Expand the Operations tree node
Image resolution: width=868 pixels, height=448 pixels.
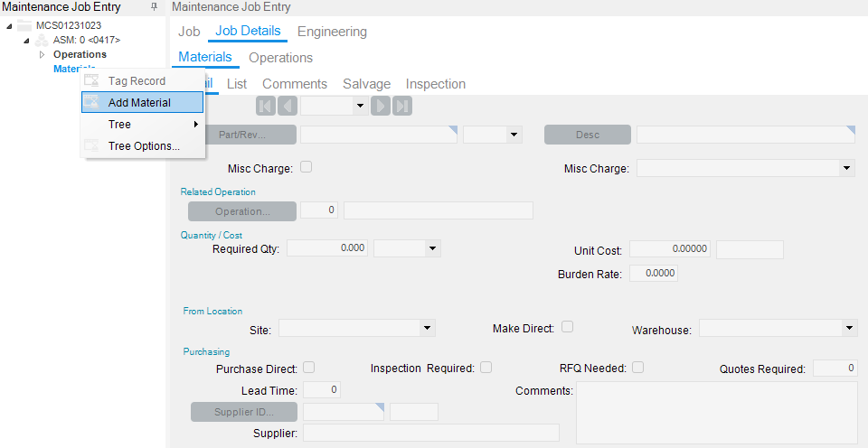[x=42, y=54]
